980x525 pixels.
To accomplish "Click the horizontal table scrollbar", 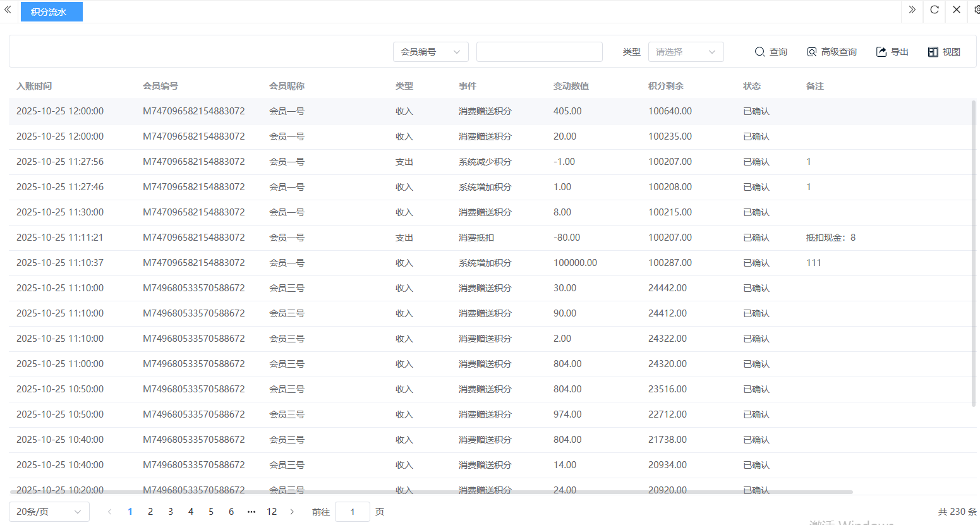I will pos(431,492).
